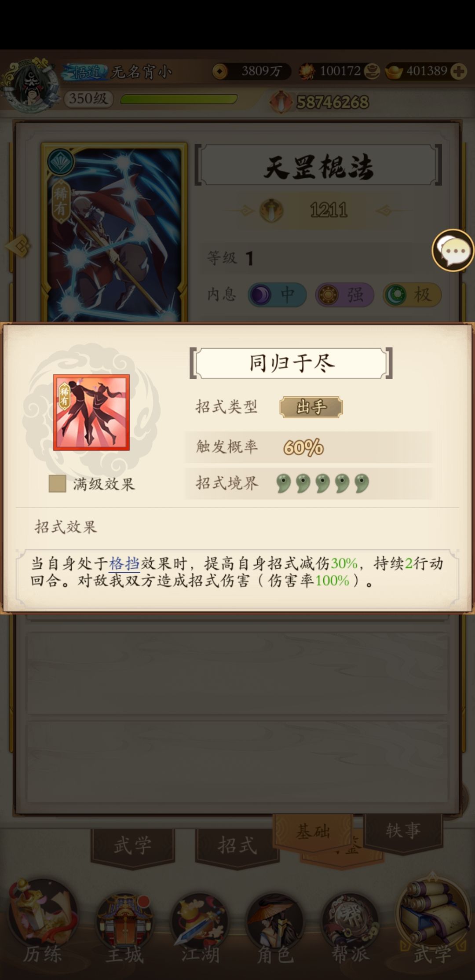Image resolution: width=475 pixels, height=980 pixels.
Task: Open the 江湖 world icon
Action: coord(201,927)
